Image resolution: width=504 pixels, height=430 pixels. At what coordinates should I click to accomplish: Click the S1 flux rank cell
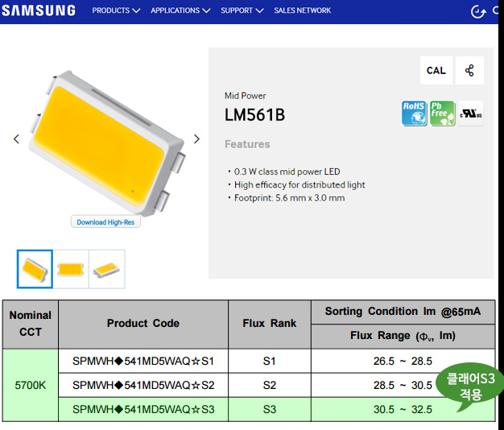pyautogui.click(x=270, y=362)
